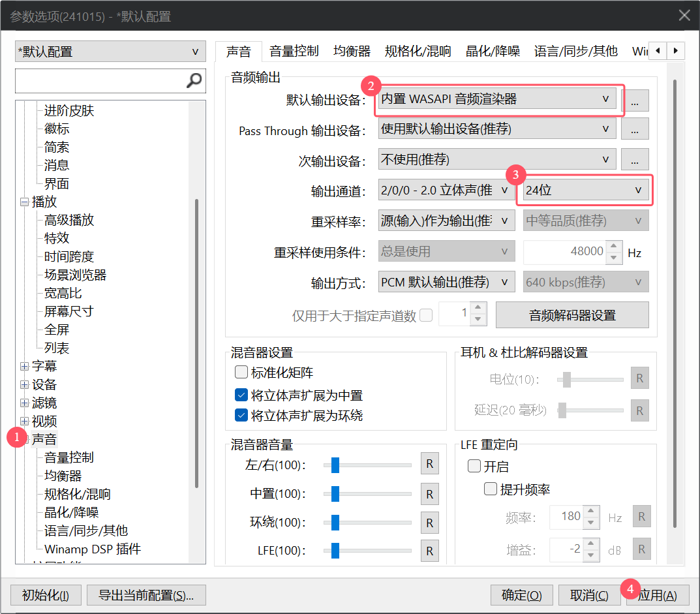Reset LFE mixer volume with R button
Screen dimensions: 700x614
pos(429,551)
